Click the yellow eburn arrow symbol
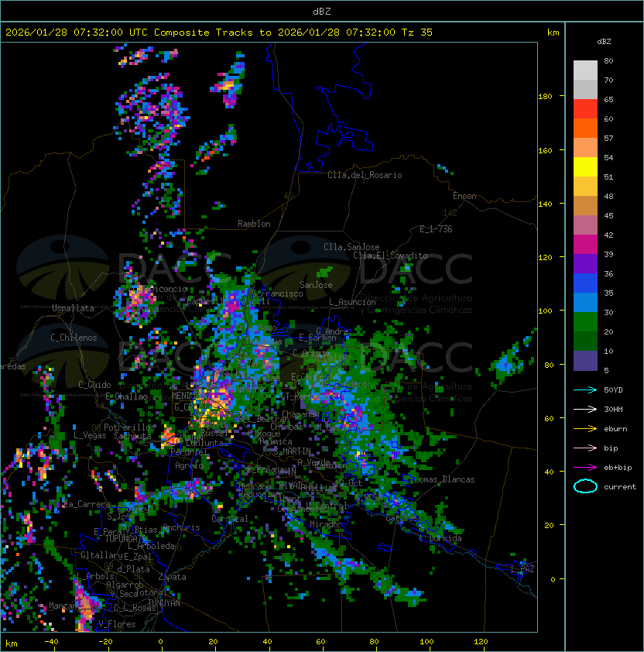 (x=585, y=429)
